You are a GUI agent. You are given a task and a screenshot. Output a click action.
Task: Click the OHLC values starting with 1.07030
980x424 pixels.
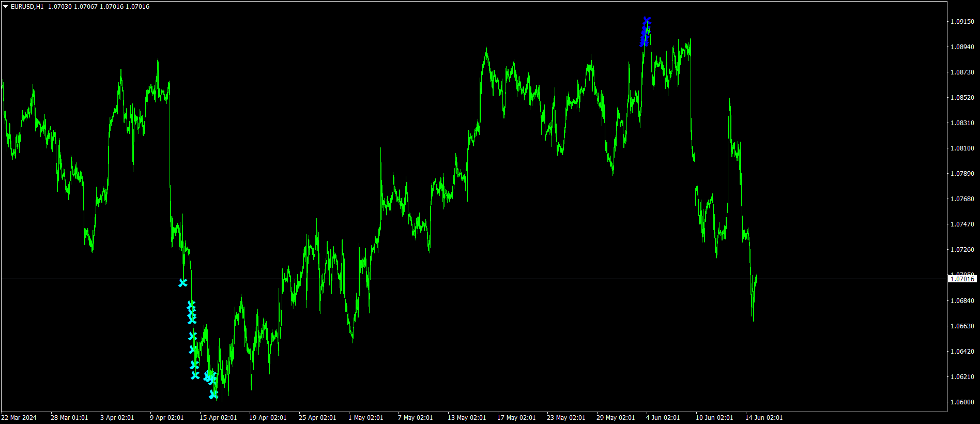[99, 7]
